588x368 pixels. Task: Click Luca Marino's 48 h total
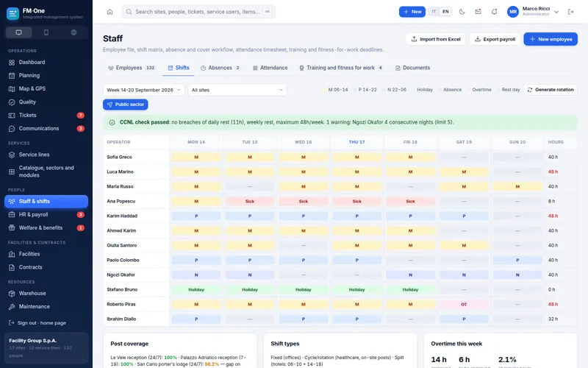pyautogui.click(x=553, y=171)
